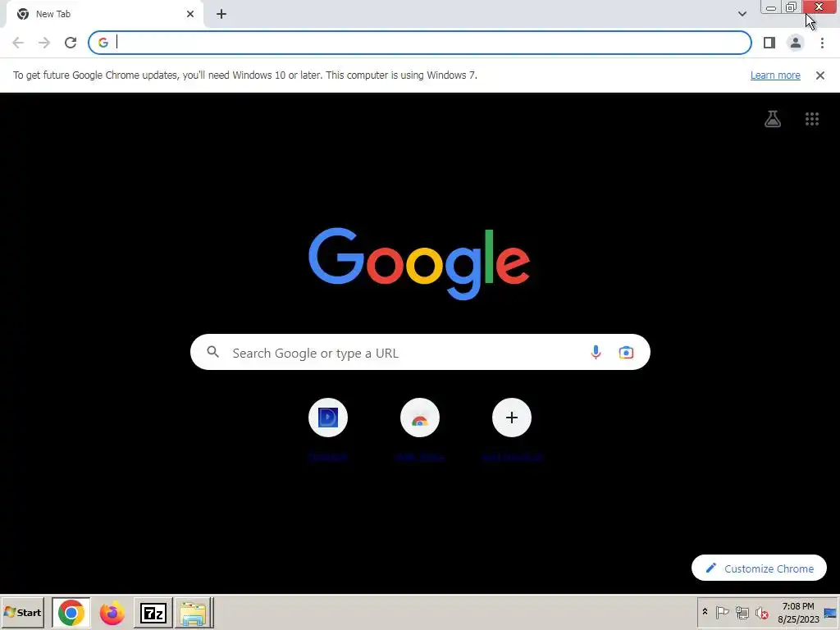Image resolution: width=840 pixels, height=630 pixels.
Task: Open Windows Explorer from the taskbar
Action: [194, 613]
